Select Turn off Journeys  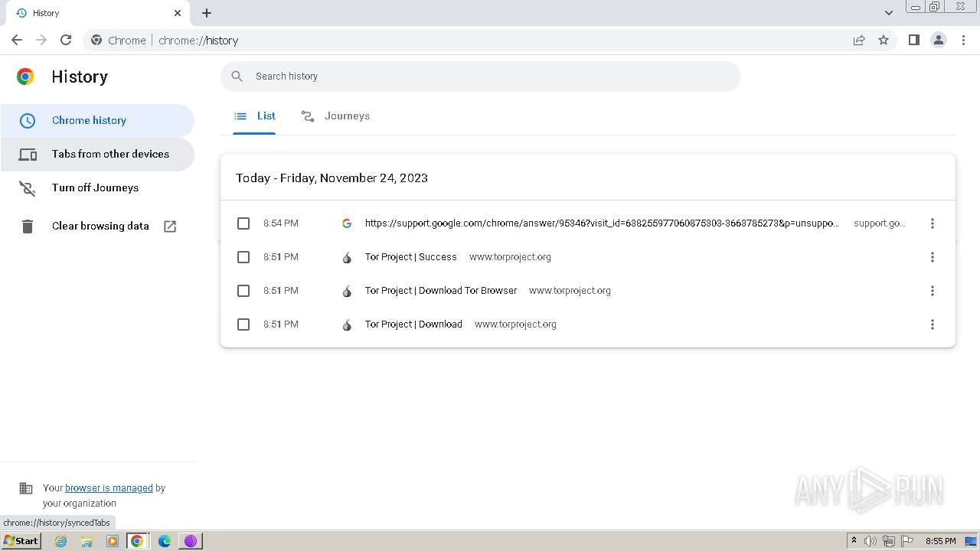97,187
